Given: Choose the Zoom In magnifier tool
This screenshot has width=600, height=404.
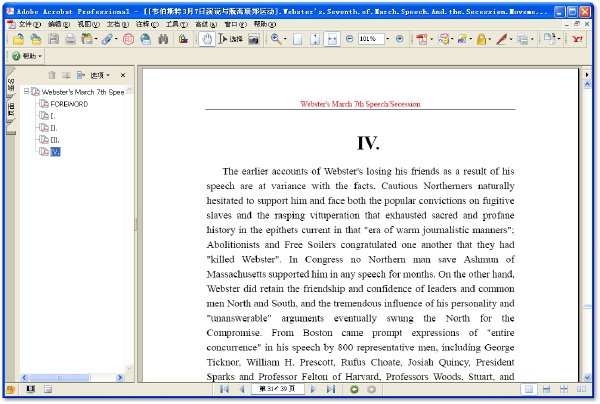Looking at the screenshot, I should (275, 39).
